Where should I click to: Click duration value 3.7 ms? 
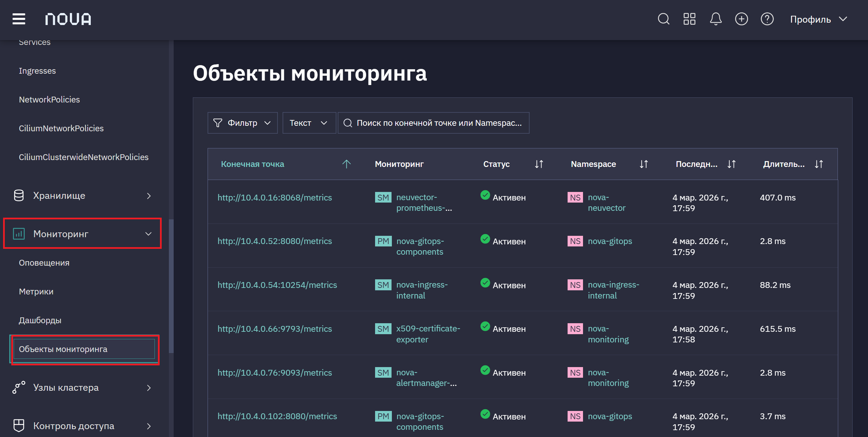click(773, 416)
